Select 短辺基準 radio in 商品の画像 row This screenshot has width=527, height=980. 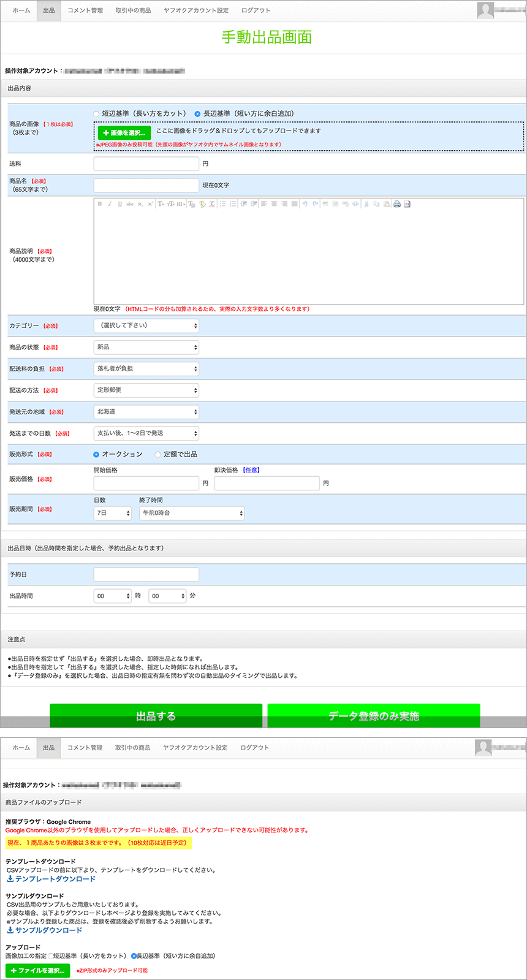96,114
